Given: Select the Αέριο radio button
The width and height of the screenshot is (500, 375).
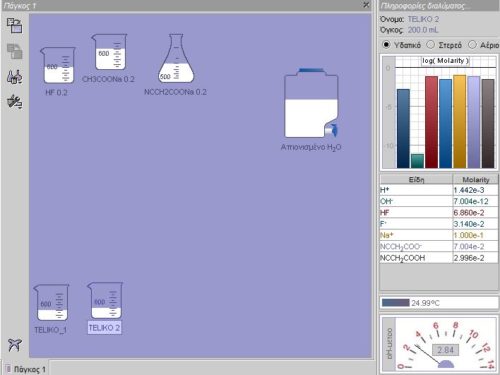Looking at the screenshot, I should coord(472,44).
